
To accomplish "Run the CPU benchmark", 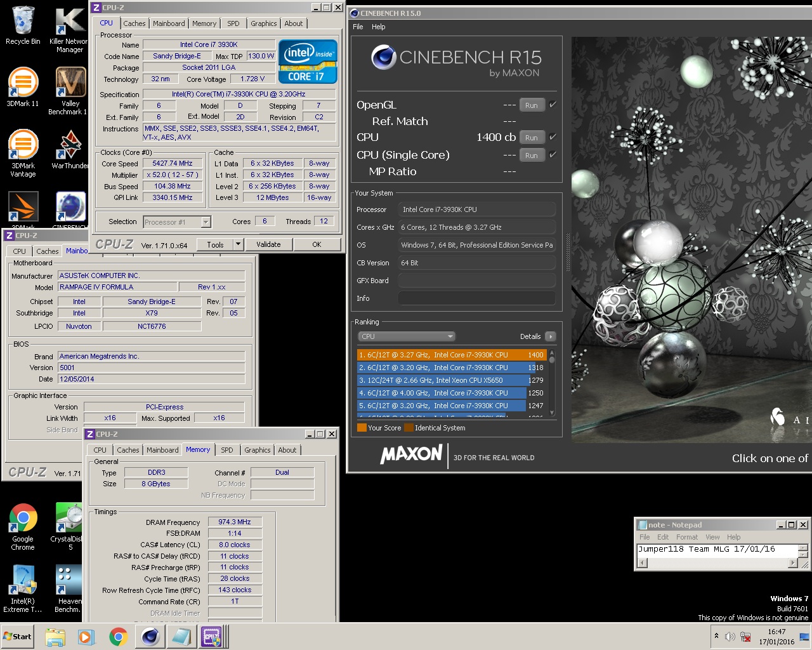I will (532, 137).
